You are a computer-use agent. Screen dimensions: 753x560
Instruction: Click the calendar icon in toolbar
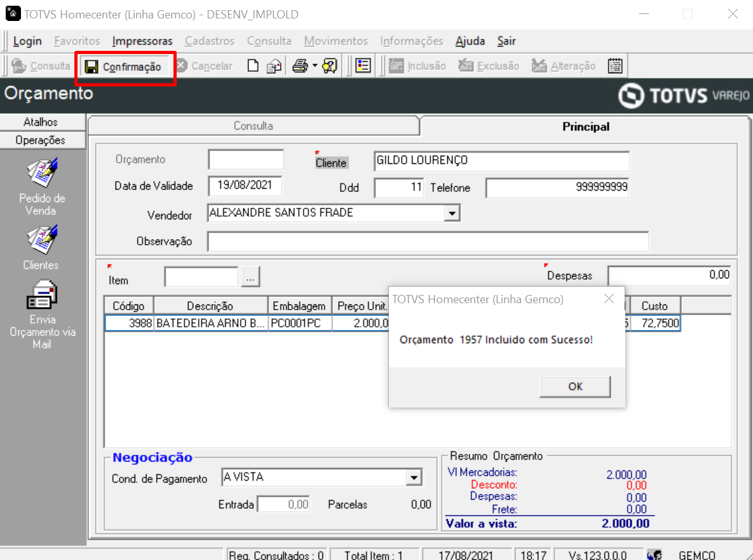click(x=615, y=66)
